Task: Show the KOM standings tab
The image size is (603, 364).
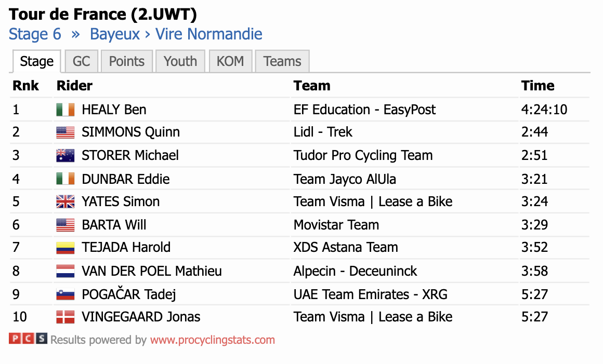Action: (x=230, y=61)
